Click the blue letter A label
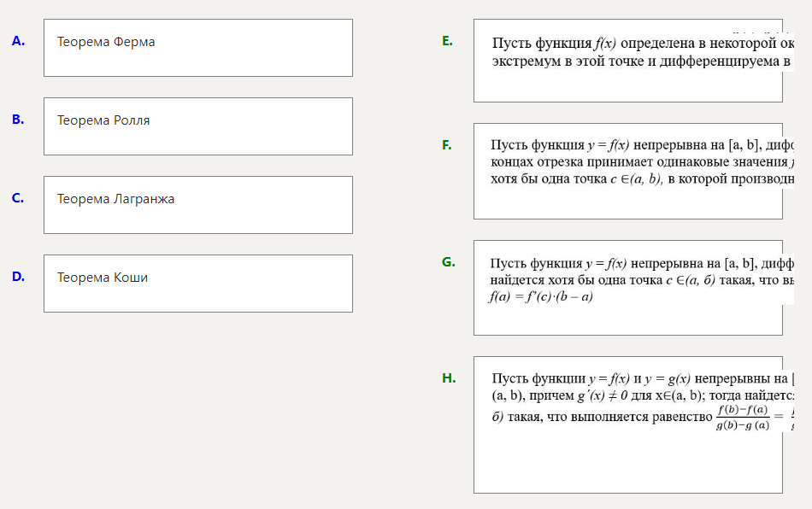Viewport: 812px width, 509px height. pos(18,40)
